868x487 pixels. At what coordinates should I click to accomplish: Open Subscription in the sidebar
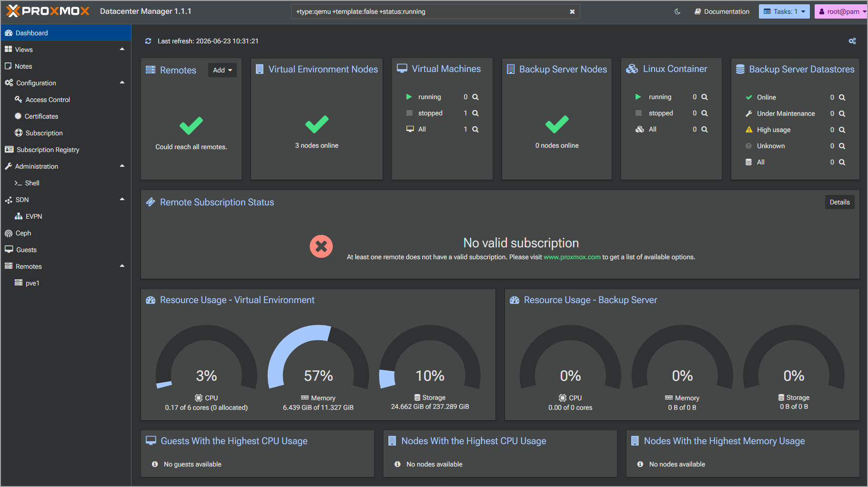coord(66,133)
